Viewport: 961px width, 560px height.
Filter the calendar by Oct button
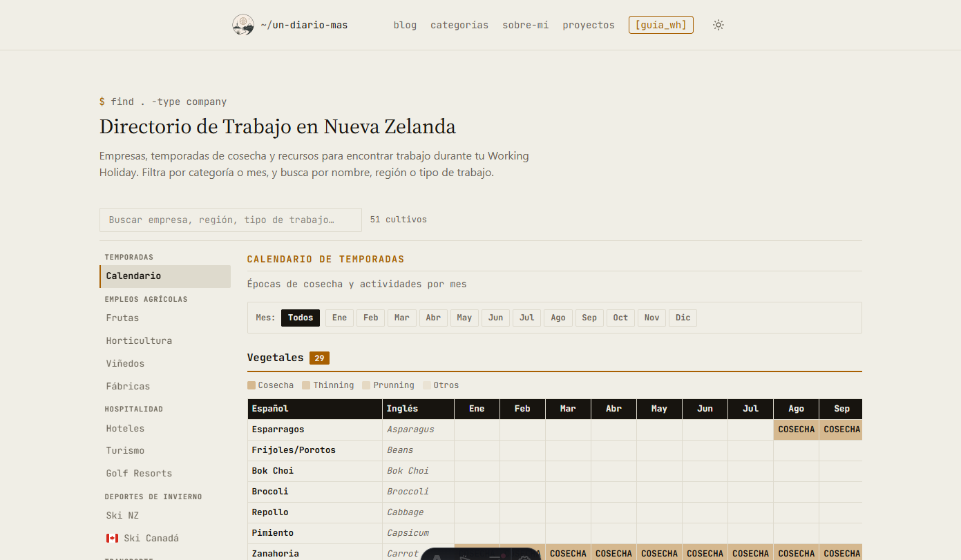620,318
